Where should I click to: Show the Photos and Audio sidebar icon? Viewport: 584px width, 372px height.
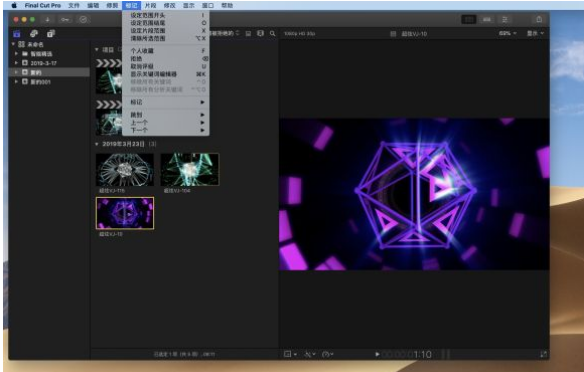coord(34,34)
